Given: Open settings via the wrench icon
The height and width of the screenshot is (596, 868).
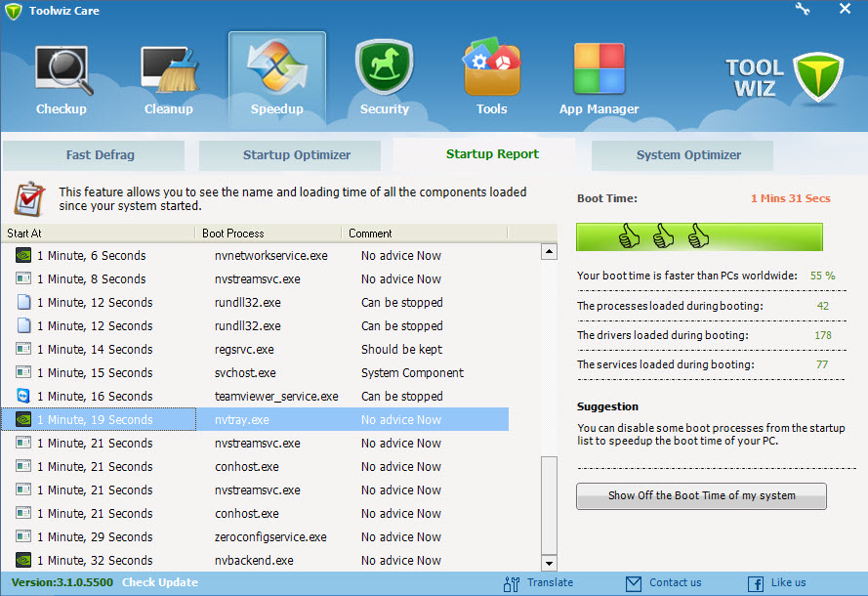Looking at the screenshot, I should coord(802,9).
